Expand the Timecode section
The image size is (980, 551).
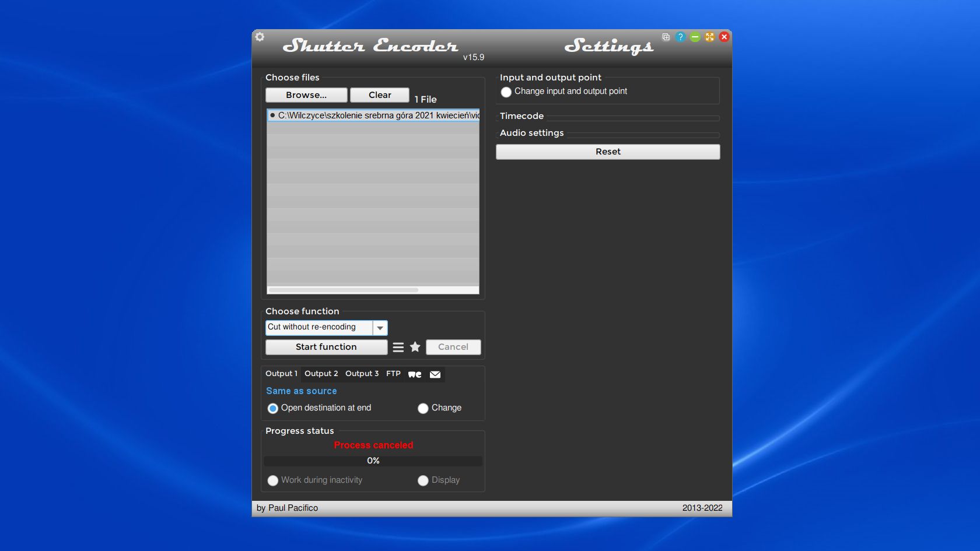click(521, 116)
